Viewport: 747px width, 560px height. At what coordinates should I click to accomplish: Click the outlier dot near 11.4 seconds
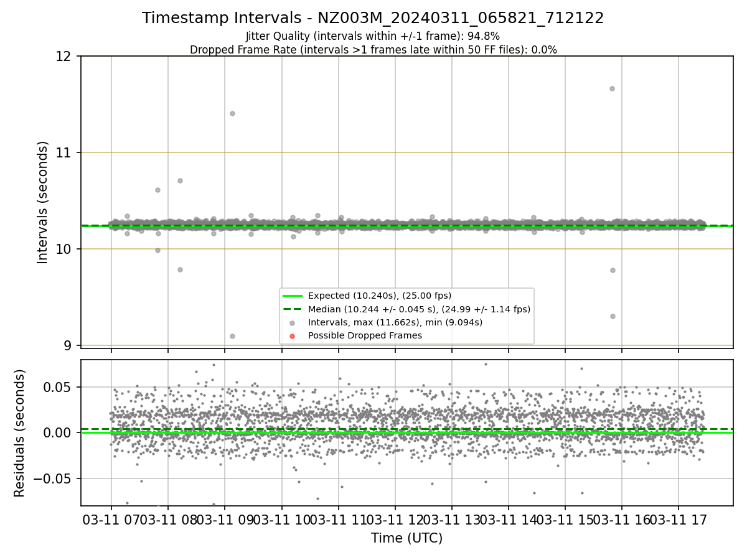[x=232, y=113]
